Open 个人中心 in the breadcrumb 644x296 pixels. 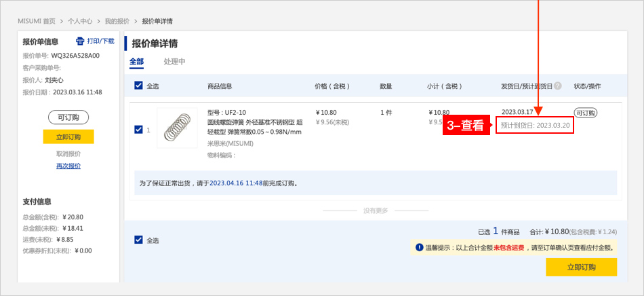click(81, 22)
